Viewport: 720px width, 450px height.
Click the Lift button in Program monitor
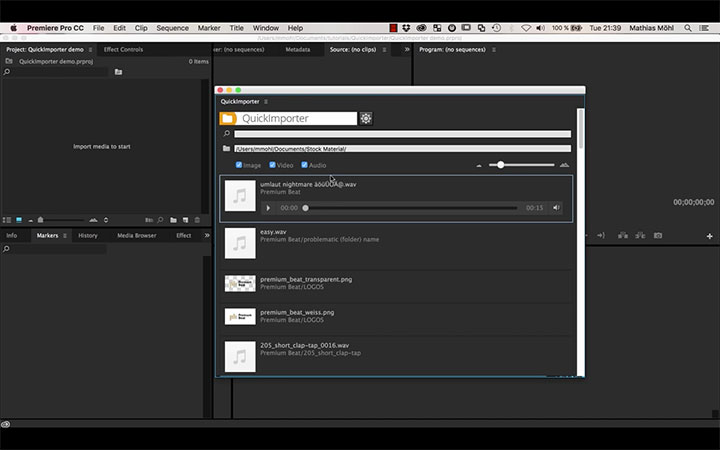[x=623, y=235]
